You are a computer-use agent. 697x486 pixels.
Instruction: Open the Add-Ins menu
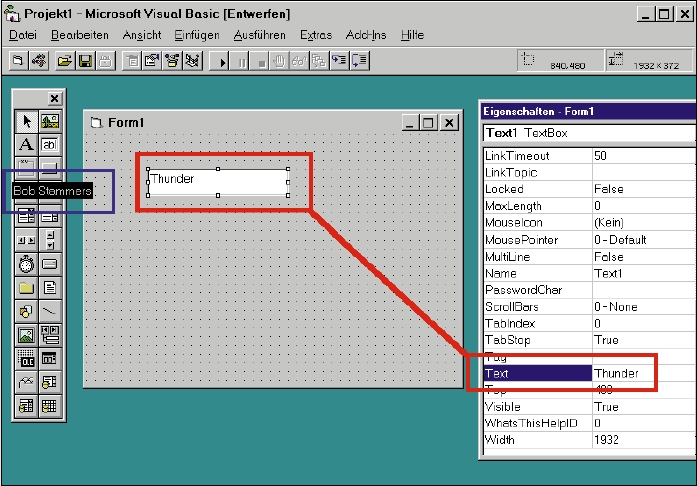366,35
